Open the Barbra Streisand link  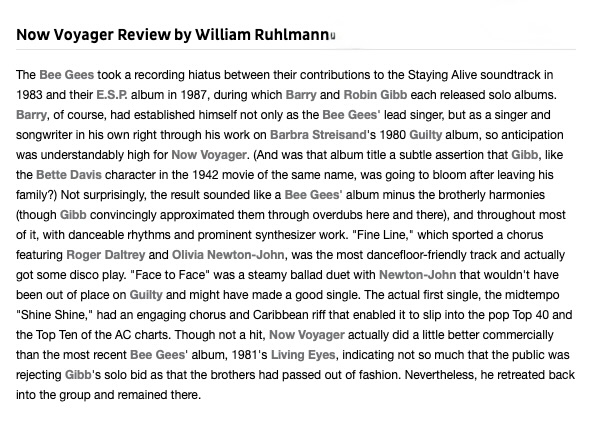tap(318, 135)
